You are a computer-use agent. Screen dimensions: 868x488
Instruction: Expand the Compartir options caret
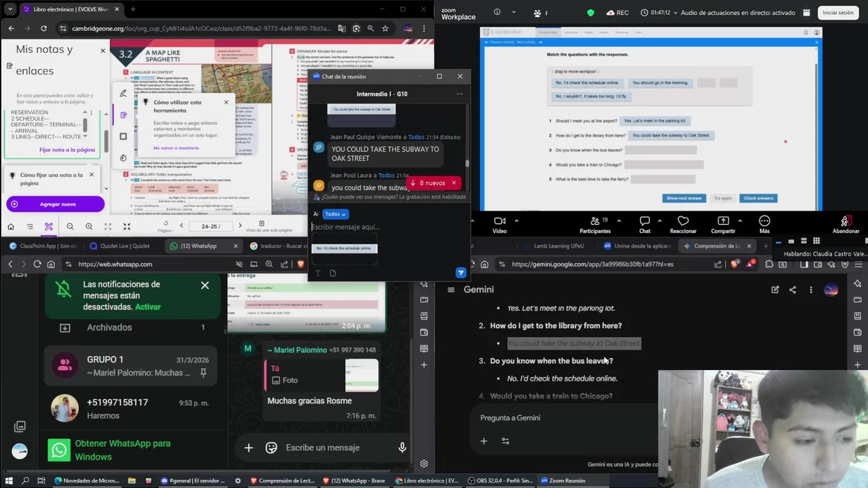(741, 220)
